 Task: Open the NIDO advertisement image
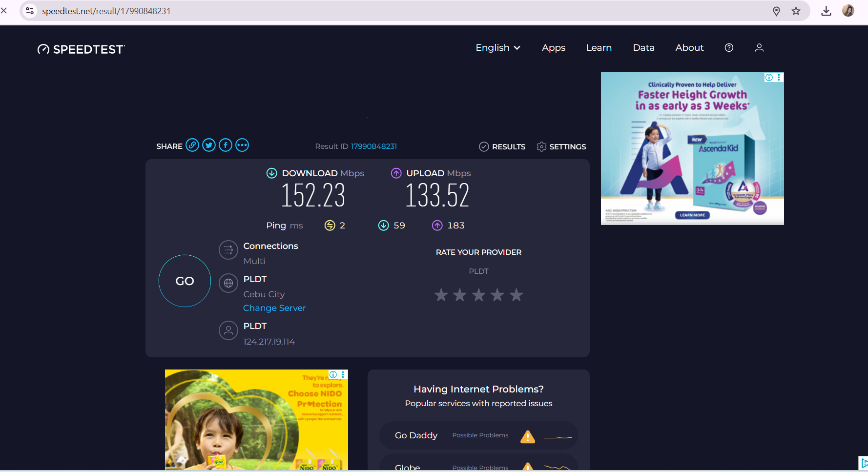click(256, 420)
